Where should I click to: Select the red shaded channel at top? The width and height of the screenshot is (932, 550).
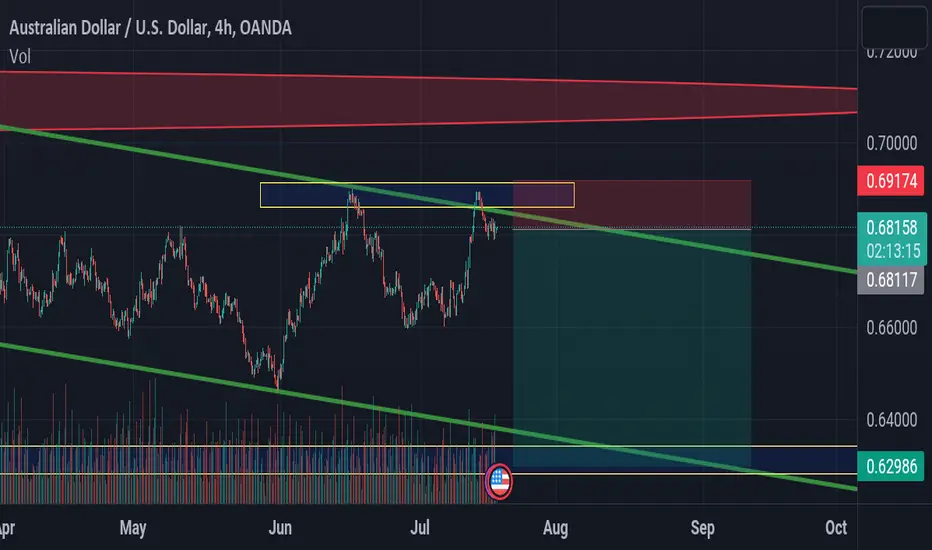point(428,100)
